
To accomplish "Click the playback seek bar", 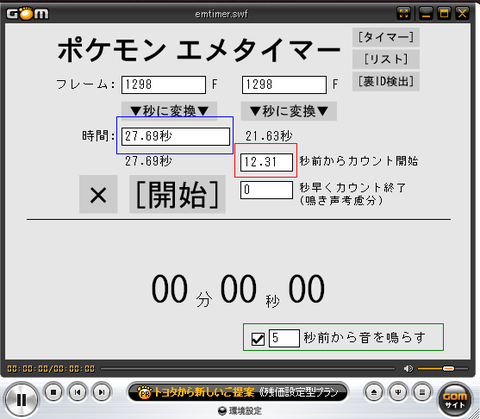I will pyautogui.click(x=247, y=369).
